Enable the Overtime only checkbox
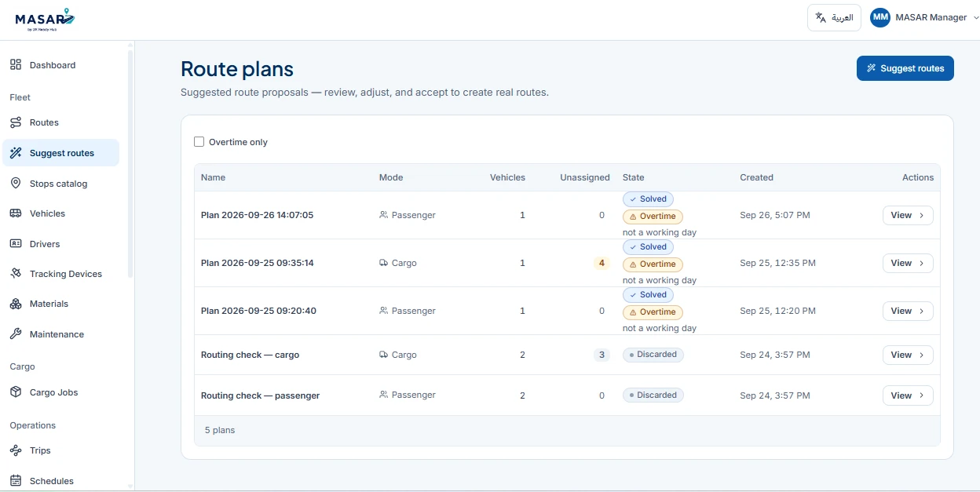The image size is (980, 492). (x=199, y=142)
